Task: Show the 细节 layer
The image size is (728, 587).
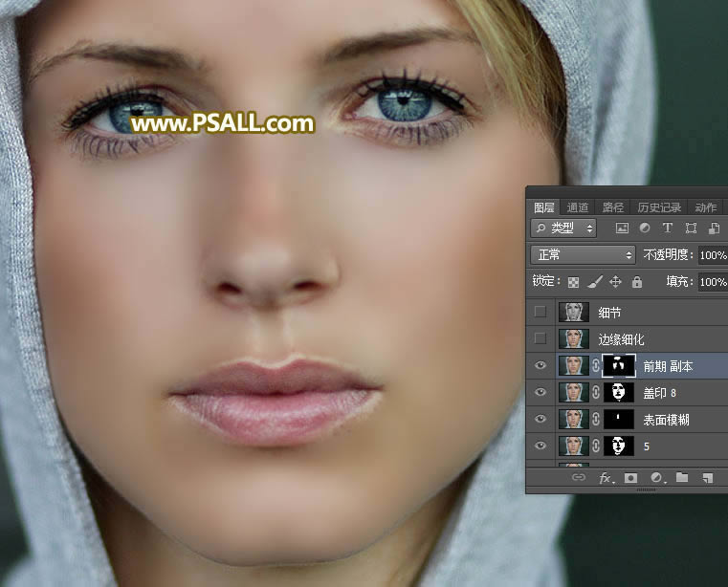Action: tap(540, 312)
